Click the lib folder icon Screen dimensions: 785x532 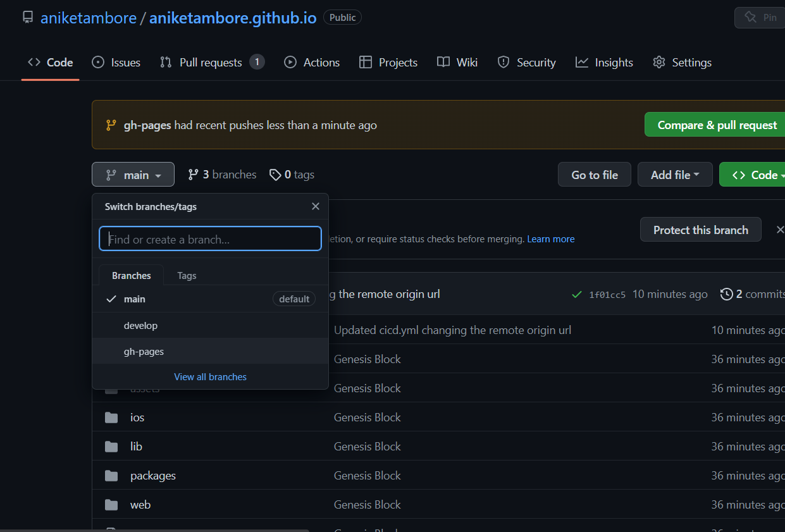pos(111,447)
